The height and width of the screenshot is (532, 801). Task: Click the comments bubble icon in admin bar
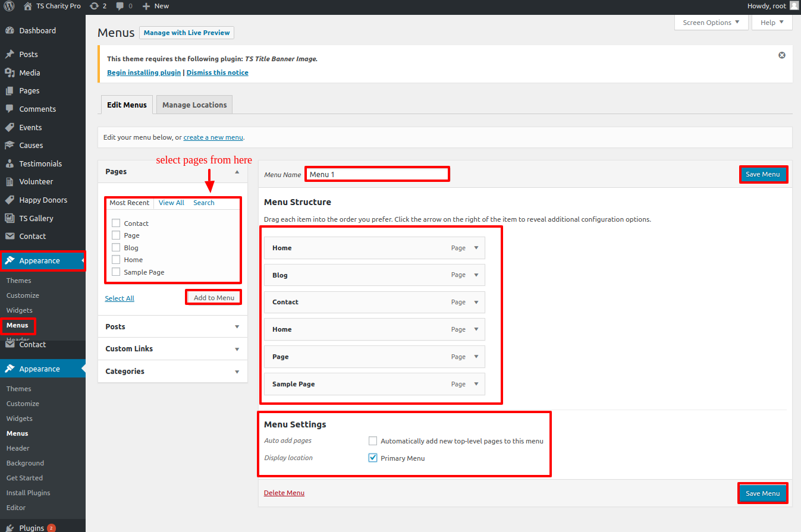click(121, 6)
